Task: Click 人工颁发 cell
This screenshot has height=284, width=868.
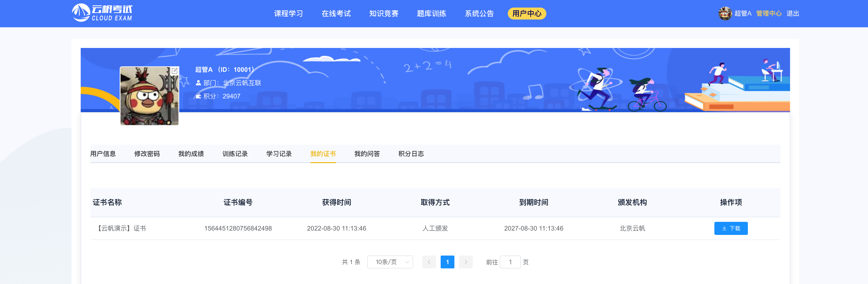Action: coord(435,228)
